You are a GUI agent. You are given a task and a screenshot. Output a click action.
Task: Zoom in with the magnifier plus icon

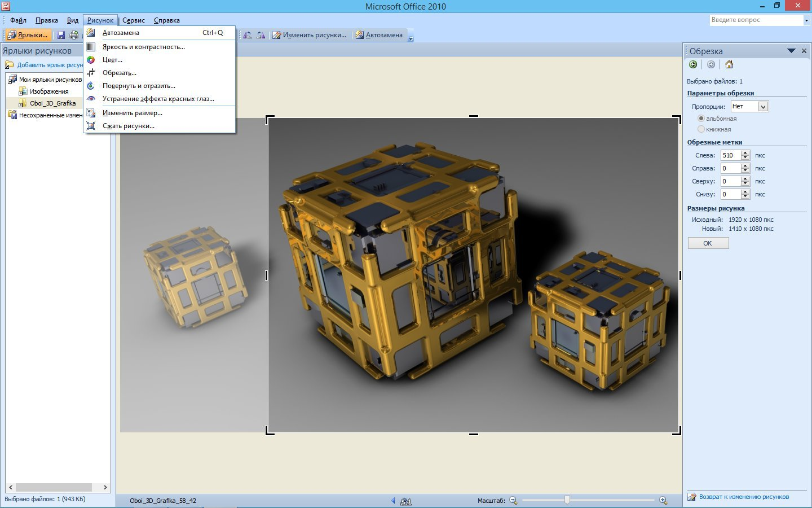(x=663, y=500)
